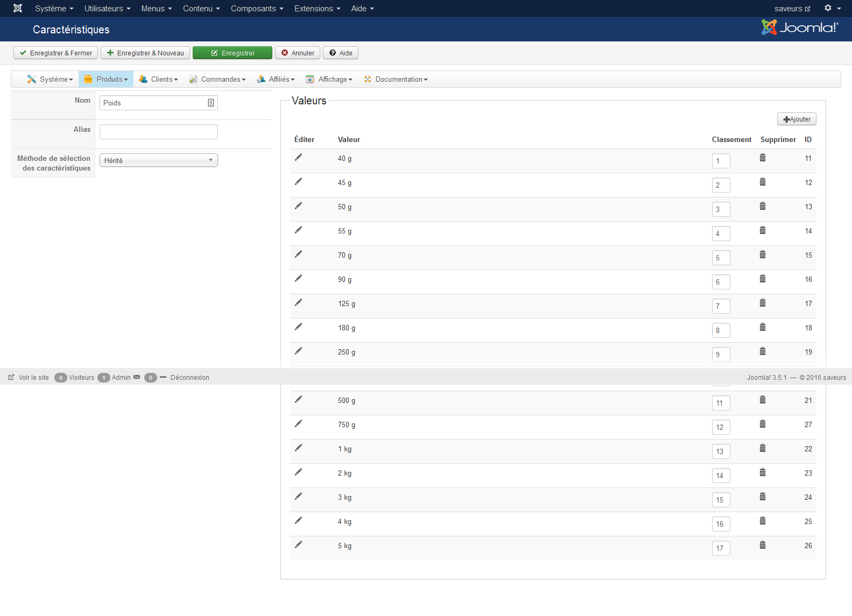
Task: Edit the 180 g value with the pencil
Action: click(299, 327)
